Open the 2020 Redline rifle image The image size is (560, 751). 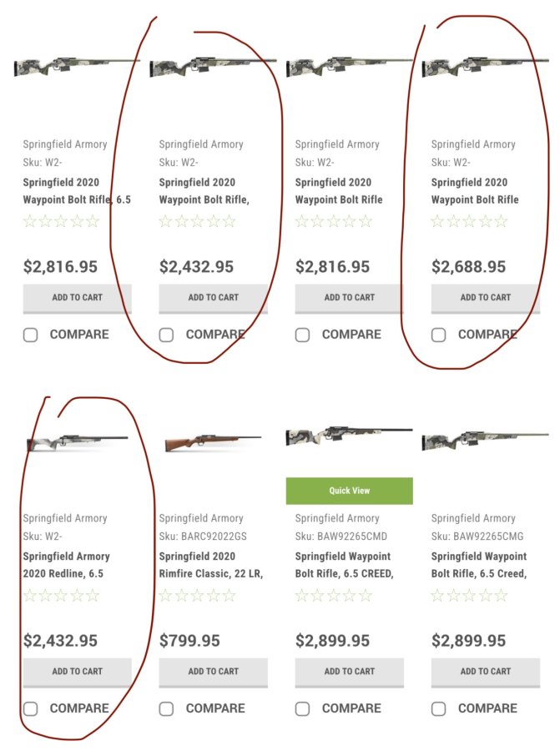pos(77,442)
